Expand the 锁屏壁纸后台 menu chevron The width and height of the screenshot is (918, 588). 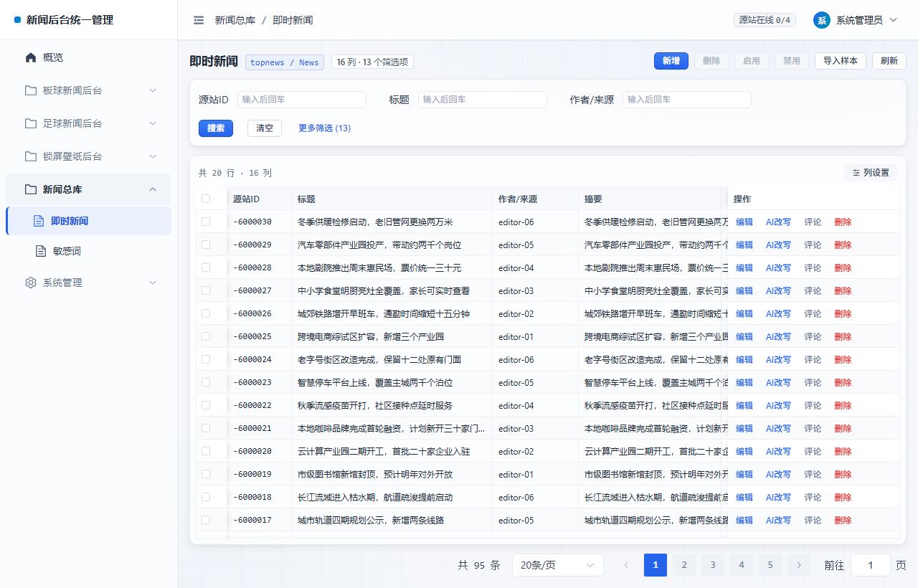(x=153, y=156)
